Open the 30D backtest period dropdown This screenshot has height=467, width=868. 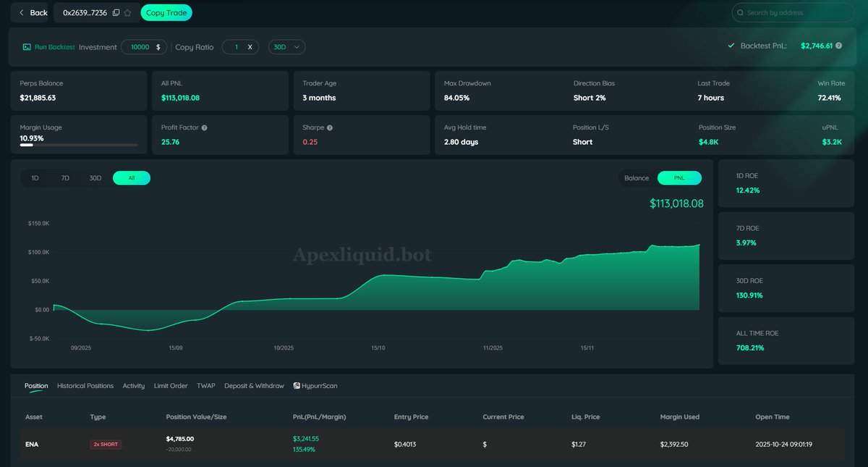pyautogui.click(x=286, y=46)
